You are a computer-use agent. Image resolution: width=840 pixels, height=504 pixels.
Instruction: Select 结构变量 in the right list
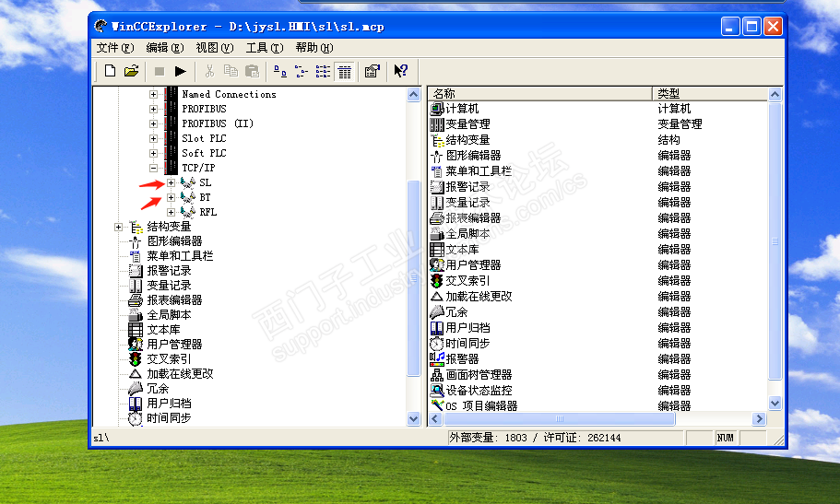[x=467, y=140]
